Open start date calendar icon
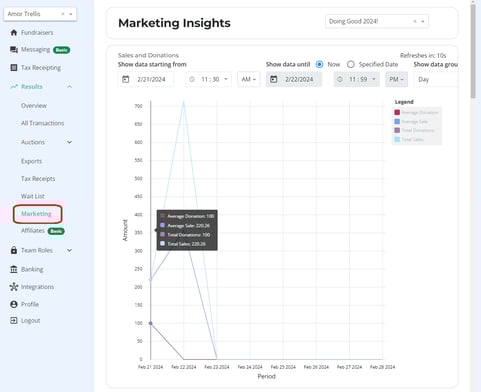The image size is (481, 392). 125,79
